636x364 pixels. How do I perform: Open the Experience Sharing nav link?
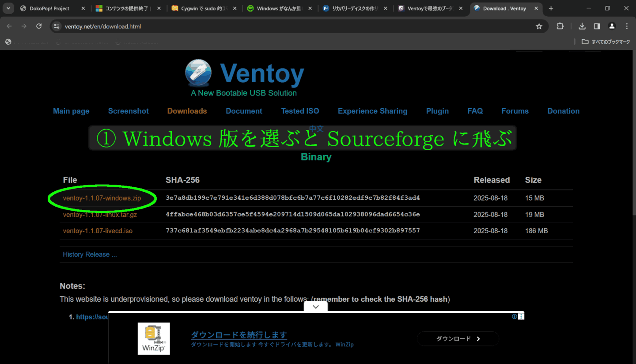[x=372, y=111]
